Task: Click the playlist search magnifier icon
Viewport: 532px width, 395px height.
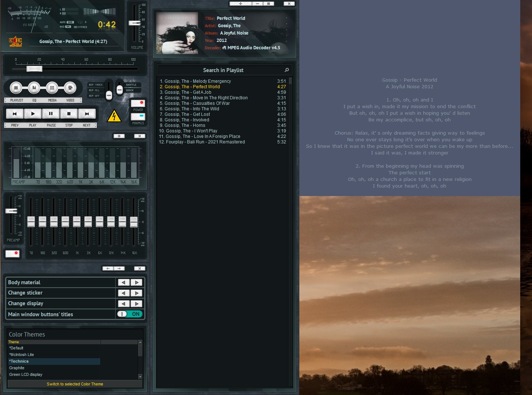Action: pyautogui.click(x=287, y=70)
